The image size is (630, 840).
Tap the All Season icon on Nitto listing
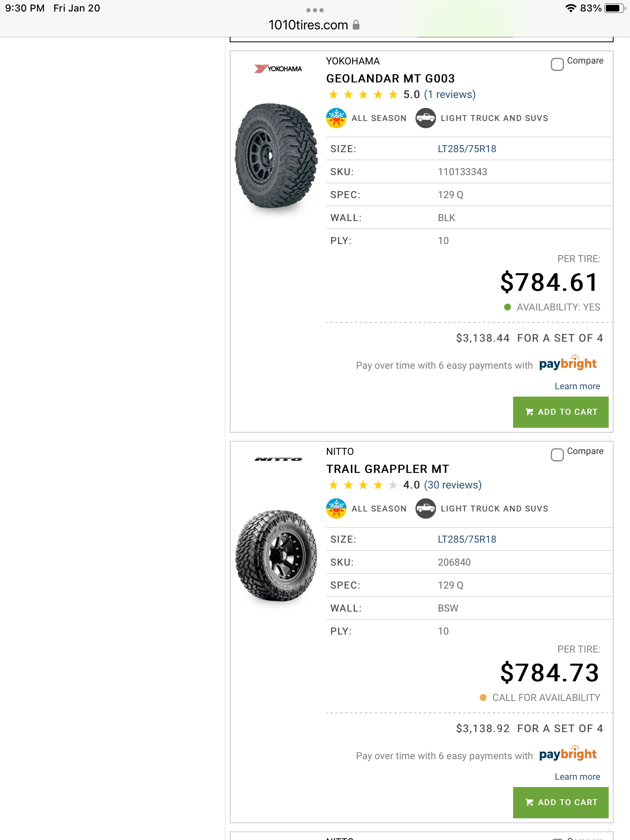[336, 509]
